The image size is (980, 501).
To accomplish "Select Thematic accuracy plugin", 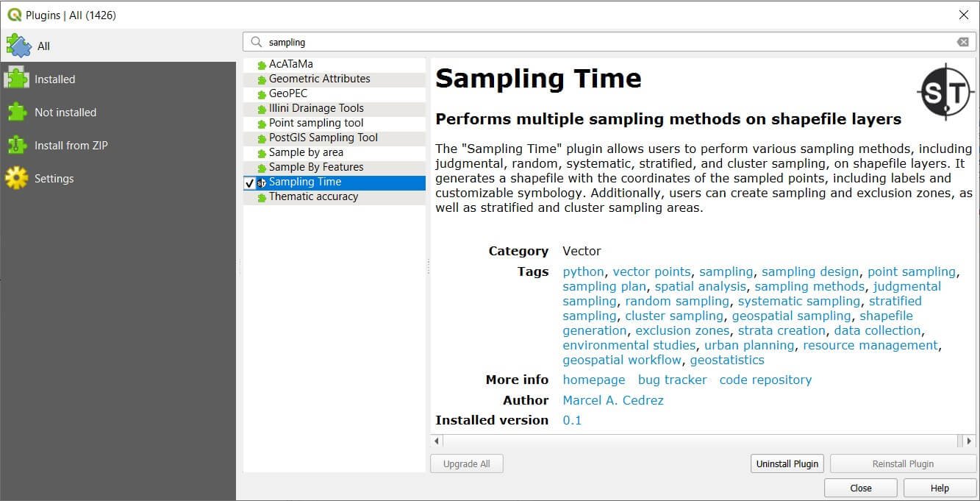I will pyautogui.click(x=335, y=197).
